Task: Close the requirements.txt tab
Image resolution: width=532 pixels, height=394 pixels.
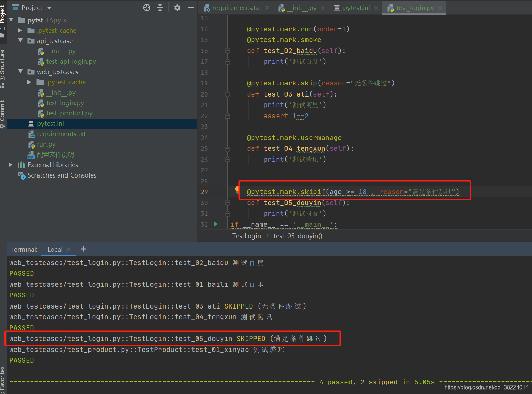Action: [x=267, y=8]
